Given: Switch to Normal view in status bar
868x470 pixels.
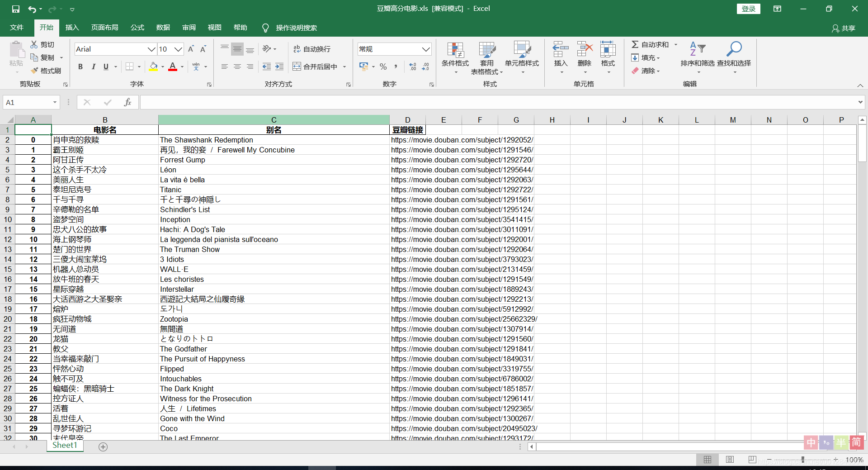Looking at the screenshot, I should pyautogui.click(x=708, y=460).
